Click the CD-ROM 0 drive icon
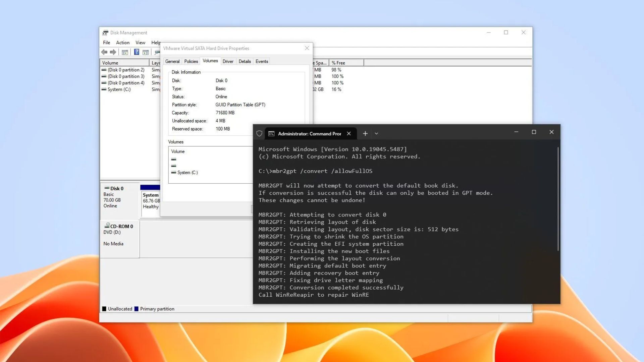The height and width of the screenshot is (362, 644). pos(107,226)
